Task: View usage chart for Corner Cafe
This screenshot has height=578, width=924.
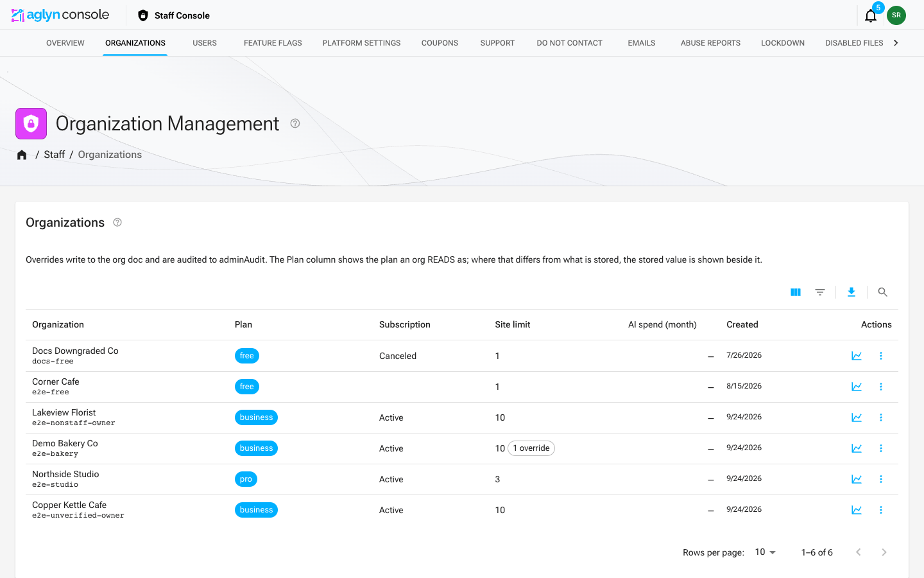Action: point(857,387)
